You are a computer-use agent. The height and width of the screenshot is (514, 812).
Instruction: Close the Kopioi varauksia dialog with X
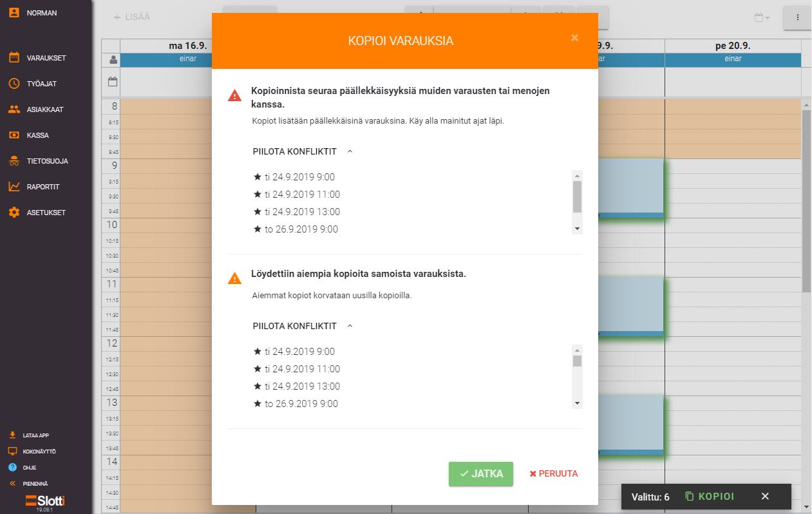575,38
